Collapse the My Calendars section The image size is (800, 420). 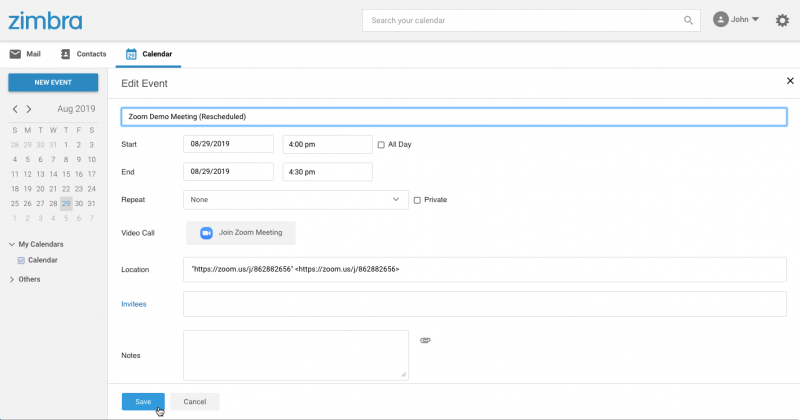12,244
